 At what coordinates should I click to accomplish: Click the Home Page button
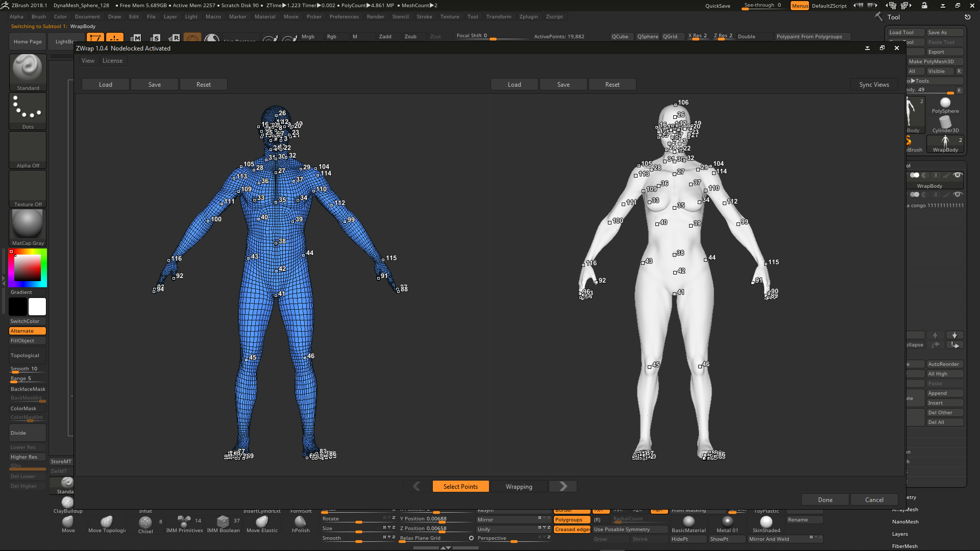(28, 42)
